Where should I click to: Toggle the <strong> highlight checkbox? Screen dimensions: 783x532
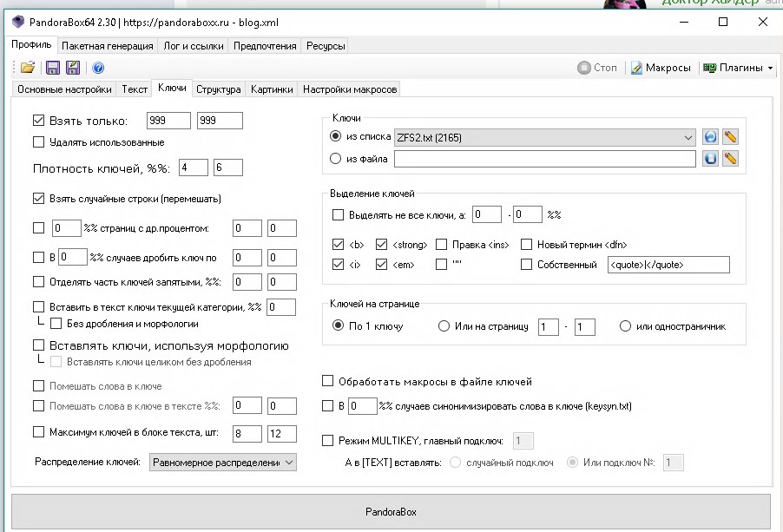click(381, 244)
